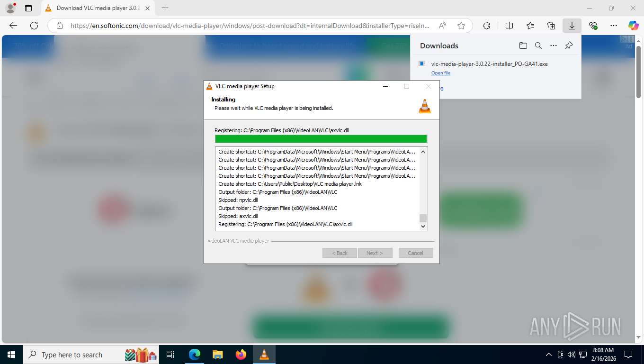
Task: Open File Explorer from the taskbar
Action: coord(217,355)
